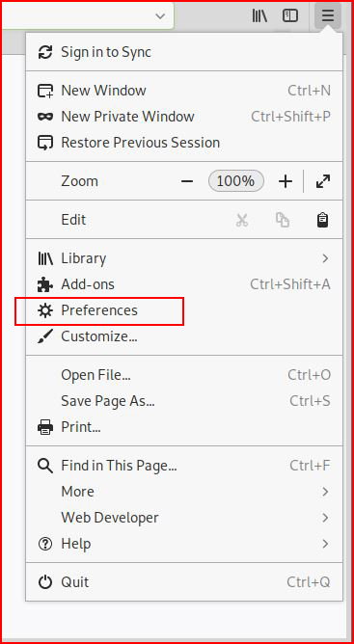Quit Firefox from the menu
Viewport: 354px width, 644px height.
point(184,582)
